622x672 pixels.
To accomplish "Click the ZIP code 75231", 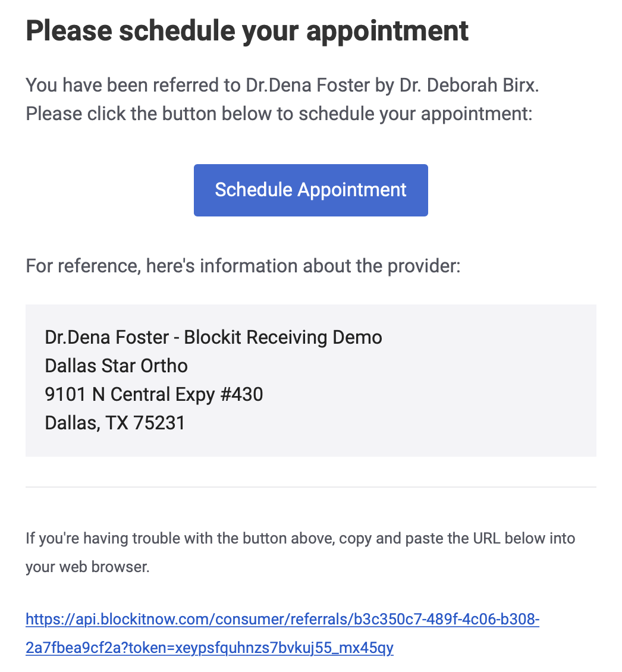I will coord(159,423).
